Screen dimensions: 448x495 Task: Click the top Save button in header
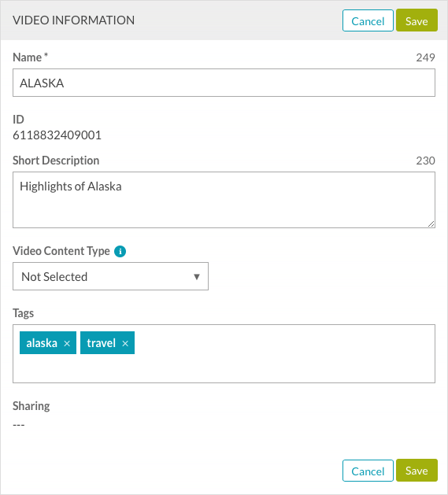[417, 20]
